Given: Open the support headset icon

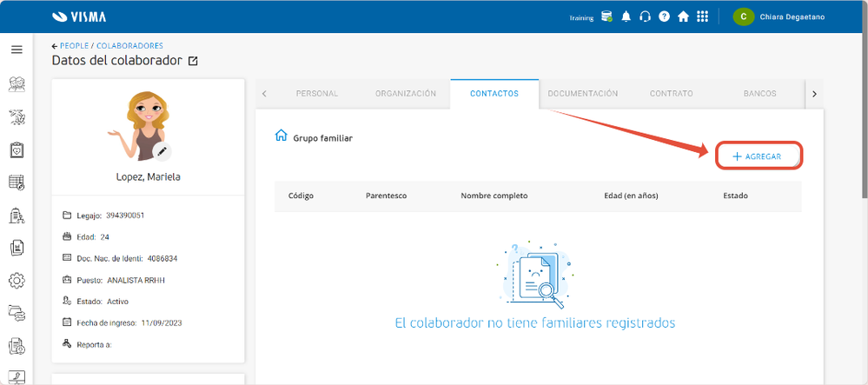Looking at the screenshot, I should tap(645, 17).
